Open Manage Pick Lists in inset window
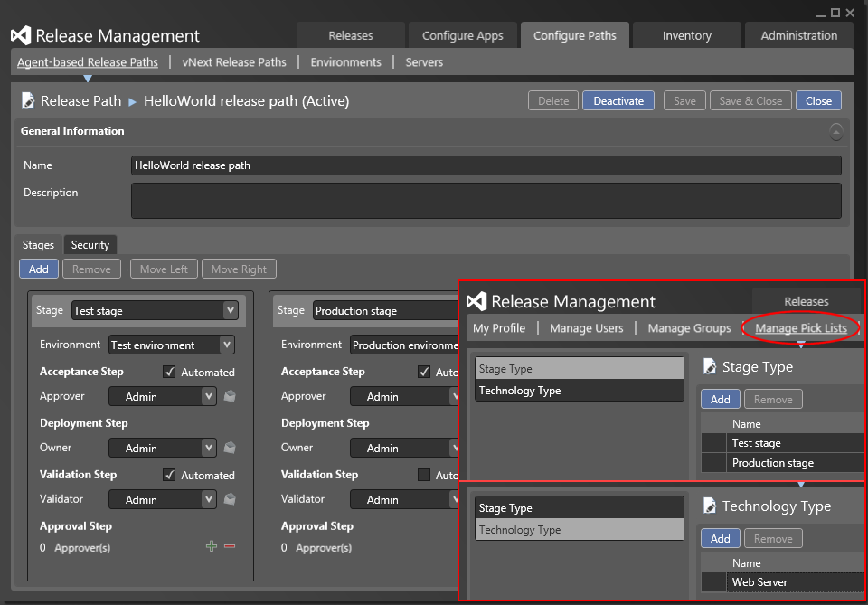Image resolution: width=868 pixels, height=605 pixels. click(801, 327)
